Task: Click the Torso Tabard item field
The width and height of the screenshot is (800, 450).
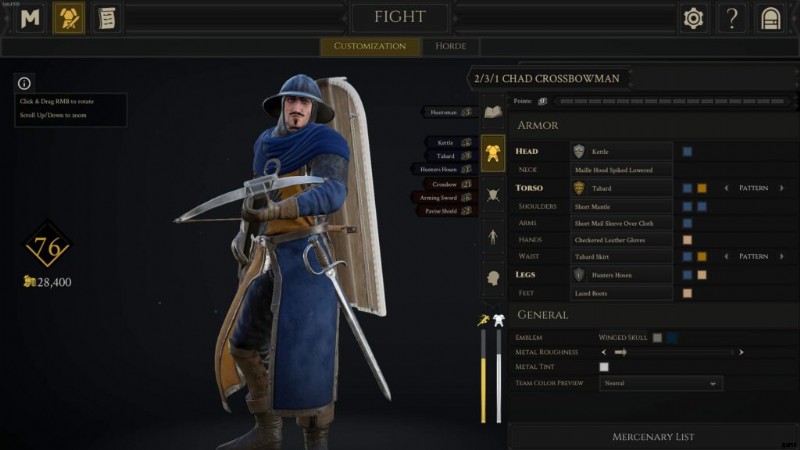Action: 621,188
